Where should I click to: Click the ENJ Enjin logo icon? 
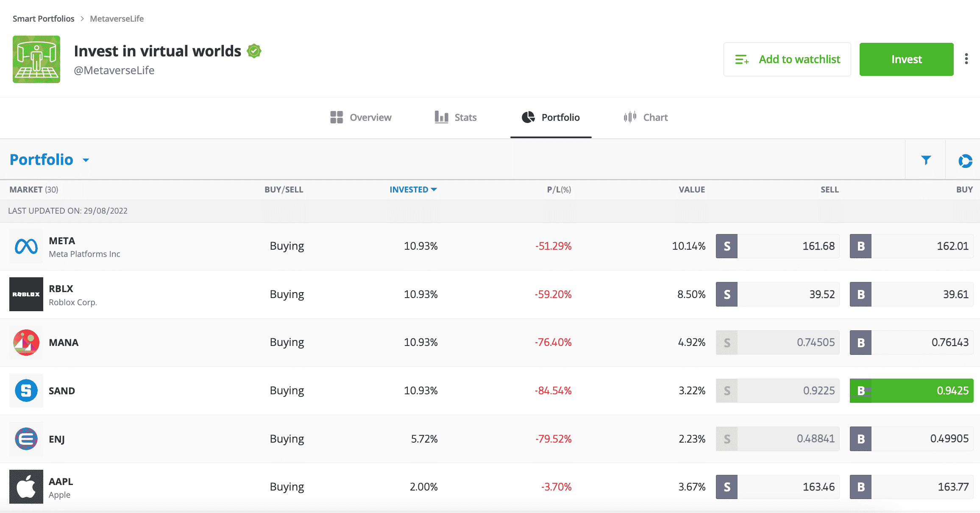point(26,439)
